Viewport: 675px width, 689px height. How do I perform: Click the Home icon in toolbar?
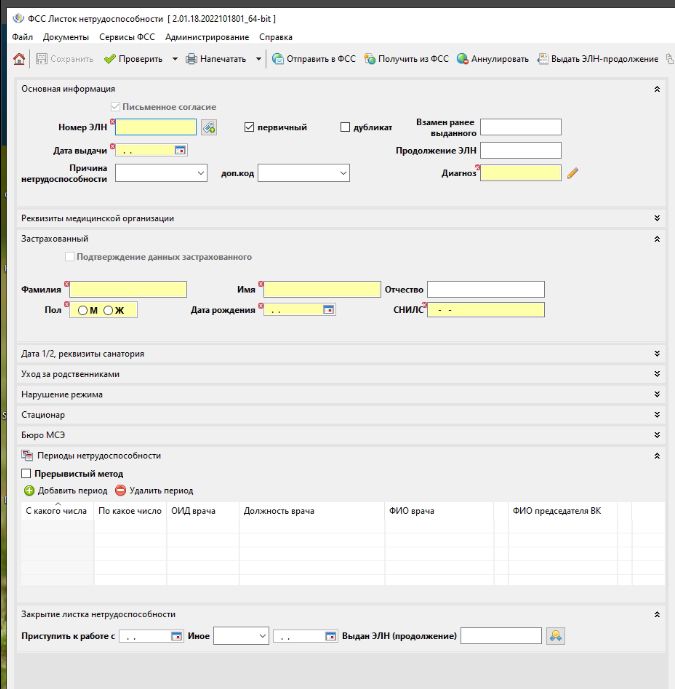(x=19, y=59)
